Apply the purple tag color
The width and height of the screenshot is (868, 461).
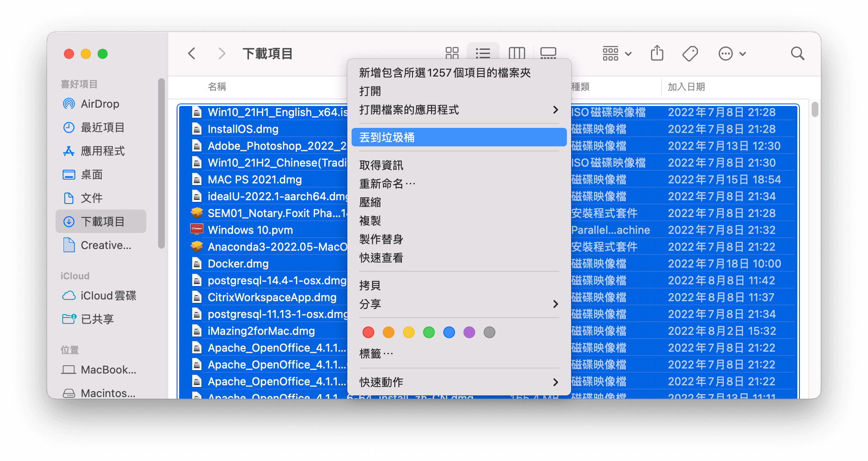(469, 332)
